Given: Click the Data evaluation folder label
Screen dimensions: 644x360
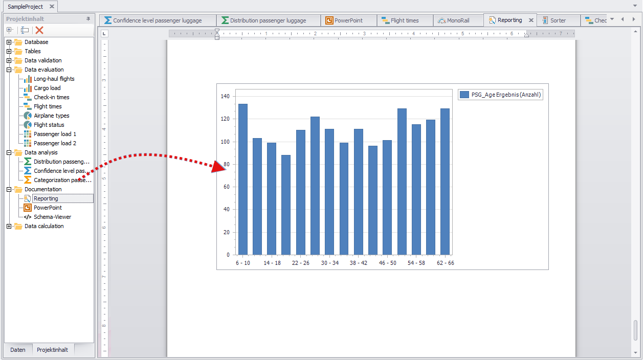Looking at the screenshot, I should [44, 70].
